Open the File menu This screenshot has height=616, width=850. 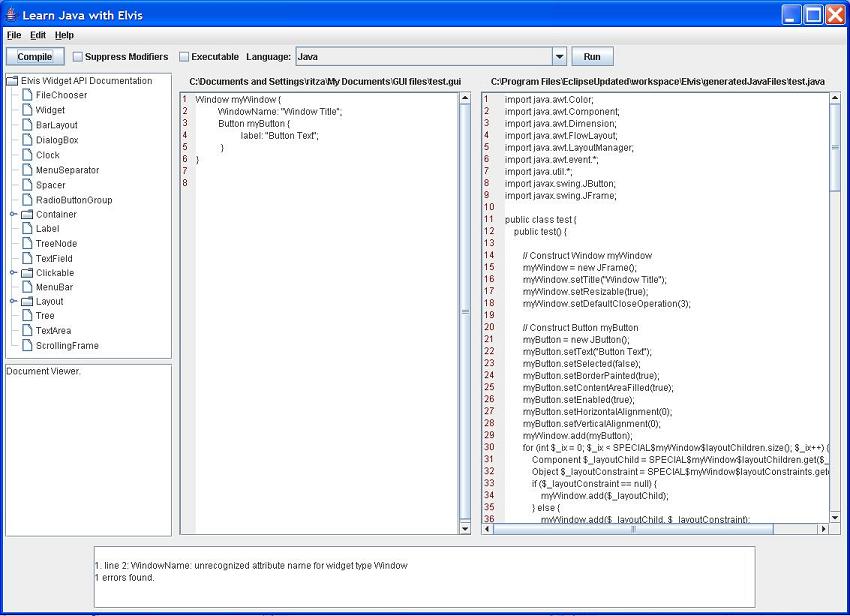pos(13,34)
